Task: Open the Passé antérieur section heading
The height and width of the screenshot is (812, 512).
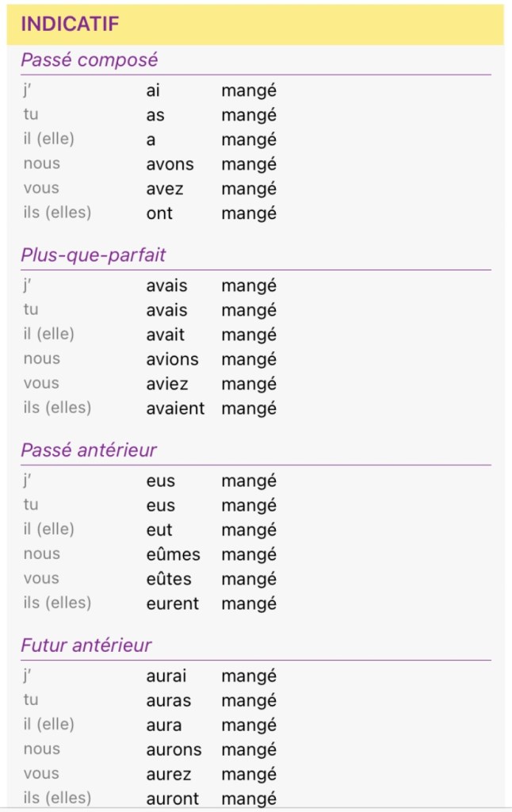Action: (x=89, y=450)
